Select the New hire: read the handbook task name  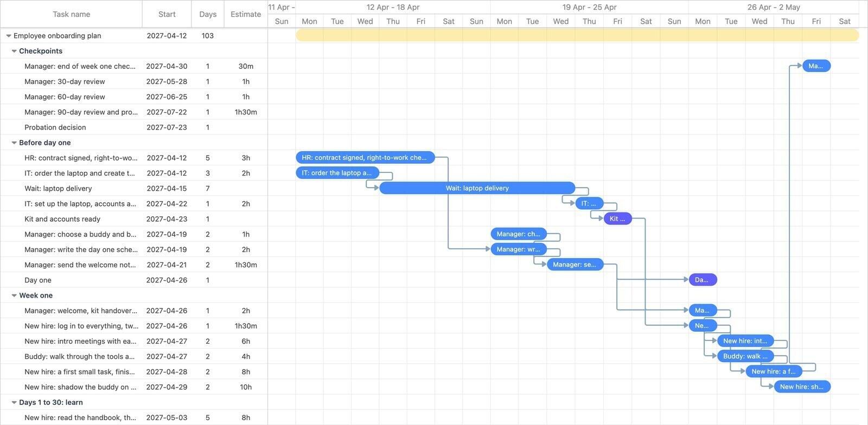point(81,417)
